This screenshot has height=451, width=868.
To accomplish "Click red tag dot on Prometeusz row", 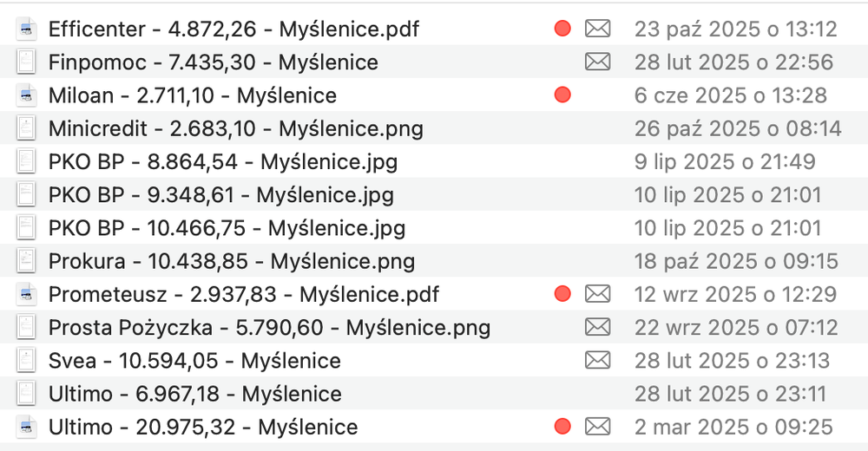I will tap(562, 294).
